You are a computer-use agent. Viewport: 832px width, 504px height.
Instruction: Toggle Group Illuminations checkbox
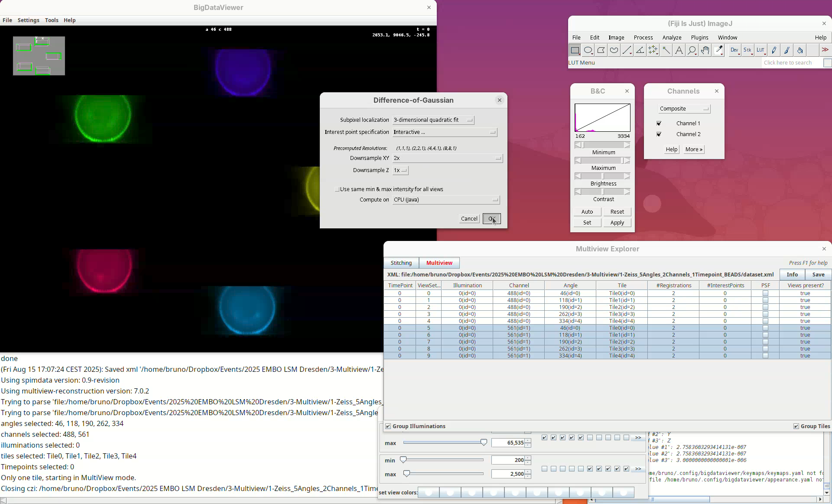(388, 426)
